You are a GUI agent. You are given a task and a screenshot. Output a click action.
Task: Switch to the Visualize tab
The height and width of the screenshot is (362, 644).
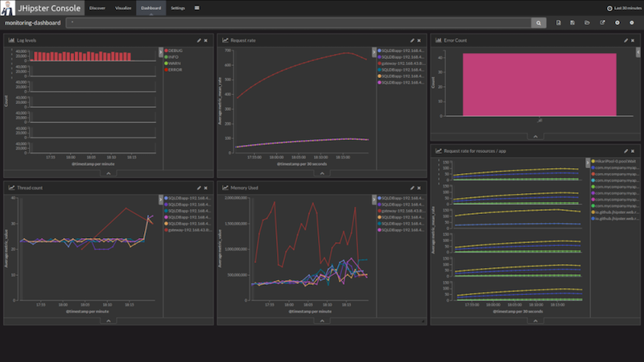tap(123, 7)
